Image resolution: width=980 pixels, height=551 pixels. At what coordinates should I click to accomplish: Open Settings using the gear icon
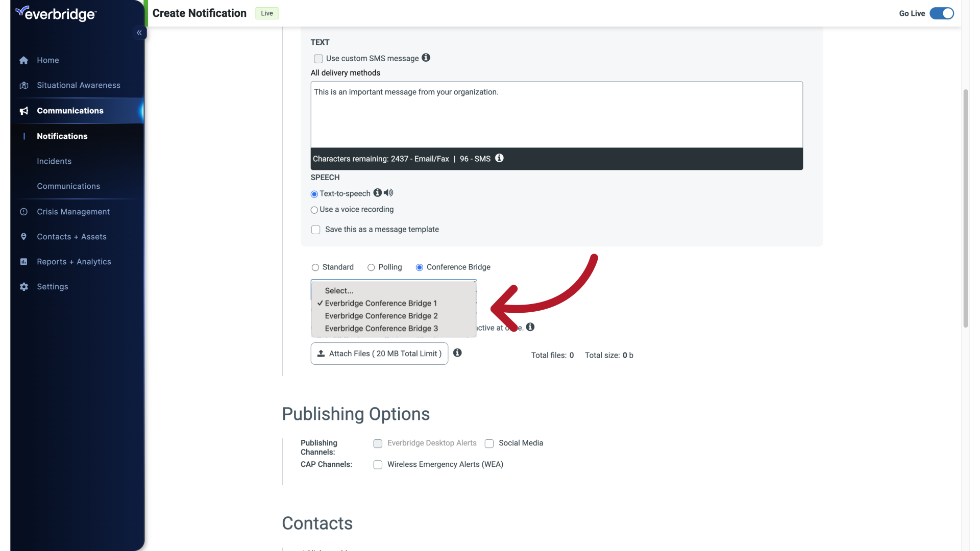pos(24,287)
